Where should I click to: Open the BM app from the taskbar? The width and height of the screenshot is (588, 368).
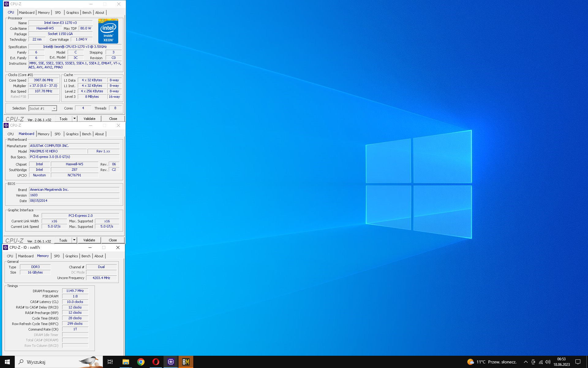pyautogui.click(x=186, y=362)
